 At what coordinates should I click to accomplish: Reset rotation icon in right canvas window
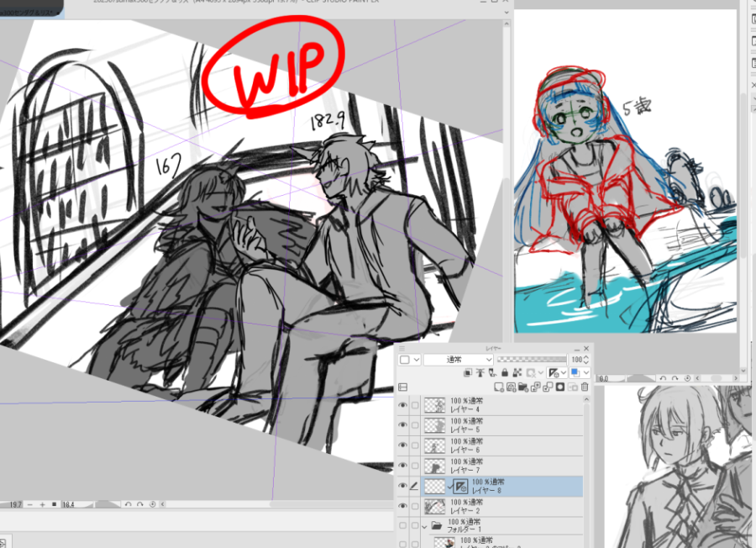(687, 379)
